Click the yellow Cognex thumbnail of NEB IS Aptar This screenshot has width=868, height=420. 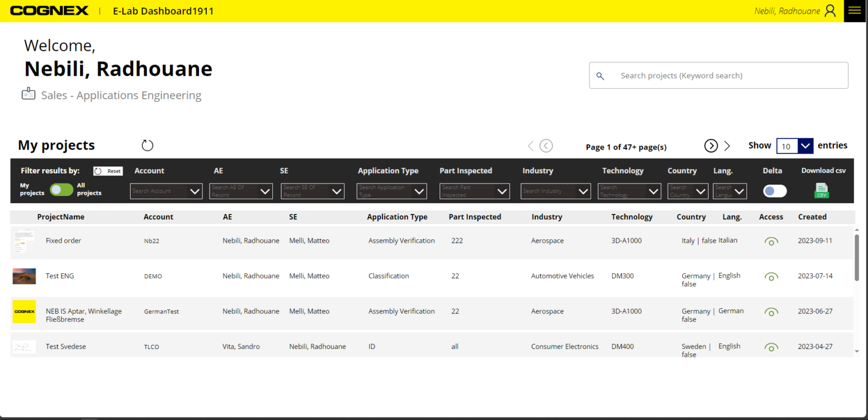coord(24,312)
